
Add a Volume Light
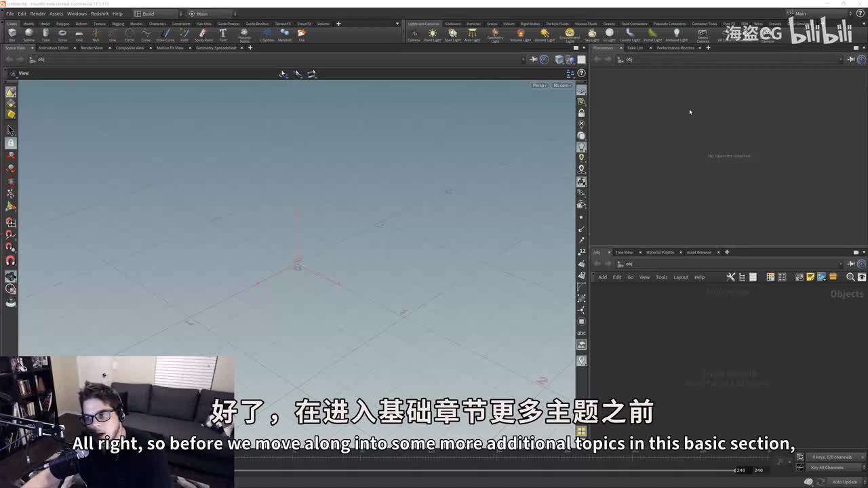tap(520, 35)
